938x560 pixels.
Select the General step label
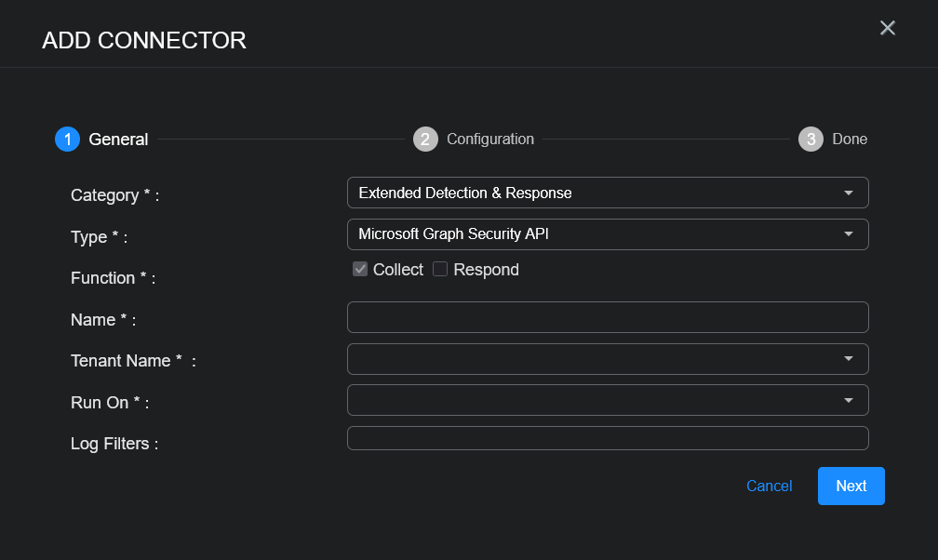[118, 140]
